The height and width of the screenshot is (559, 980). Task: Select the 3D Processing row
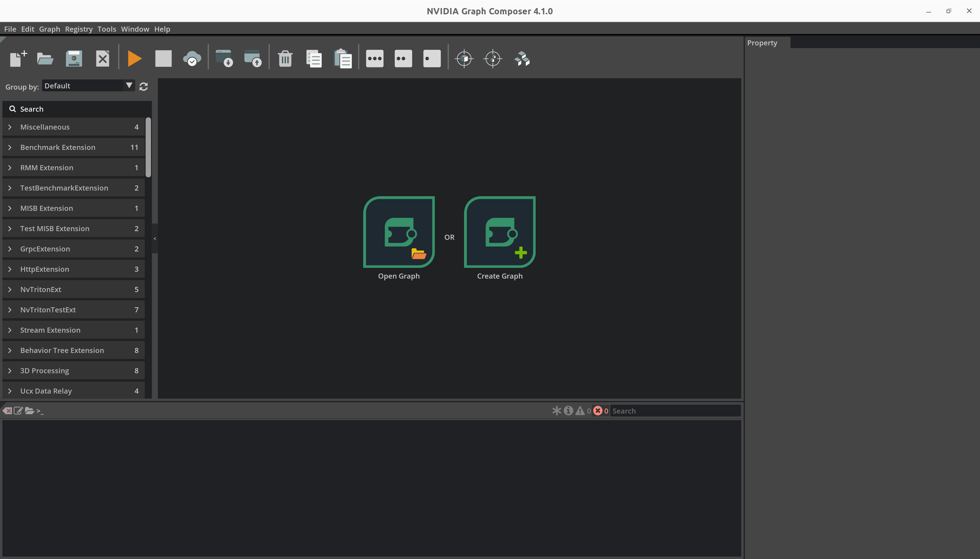click(x=74, y=371)
